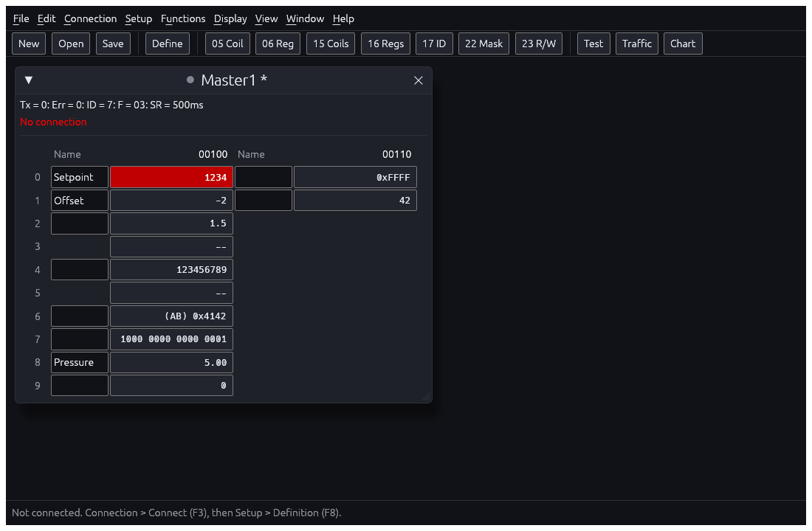Open the 22 Mask function
Image resolution: width=812 pixels, height=531 pixels.
pos(484,44)
